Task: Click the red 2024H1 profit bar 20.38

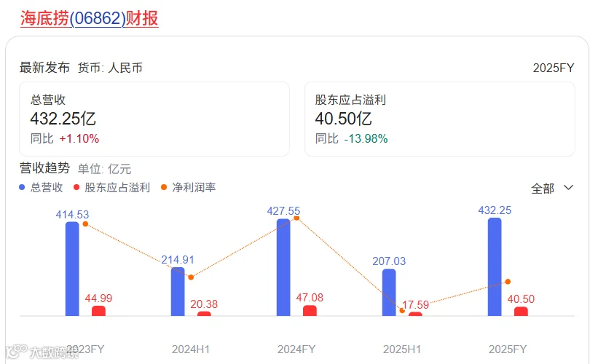Action: pyautogui.click(x=204, y=314)
